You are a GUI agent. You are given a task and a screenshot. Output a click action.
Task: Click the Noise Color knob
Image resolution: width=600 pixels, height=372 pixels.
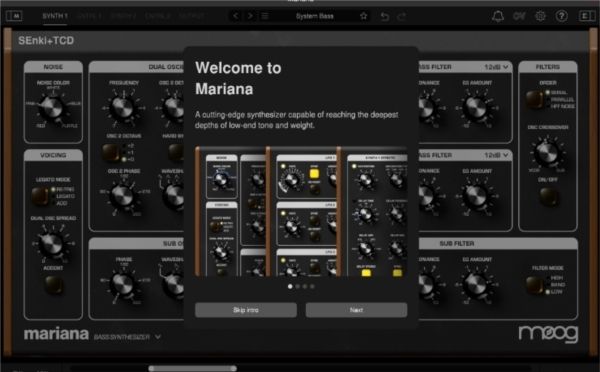(52, 107)
